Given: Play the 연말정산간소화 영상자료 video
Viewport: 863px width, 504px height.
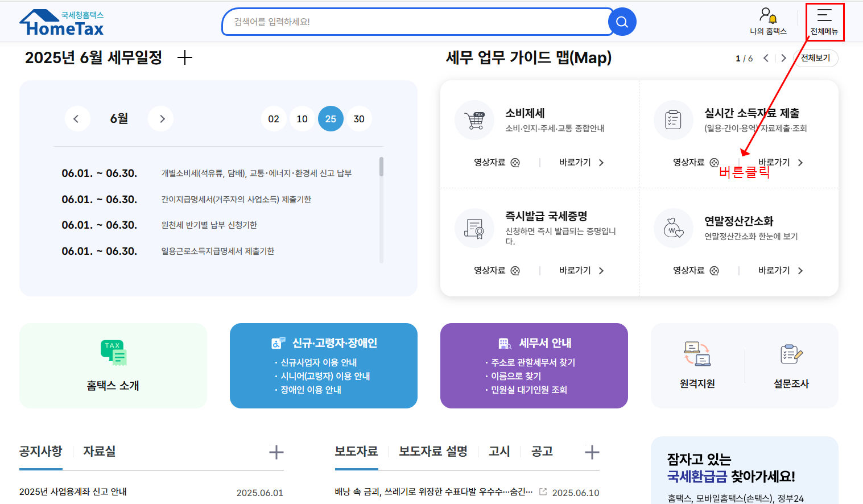Looking at the screenshot, I should (715, 270).
